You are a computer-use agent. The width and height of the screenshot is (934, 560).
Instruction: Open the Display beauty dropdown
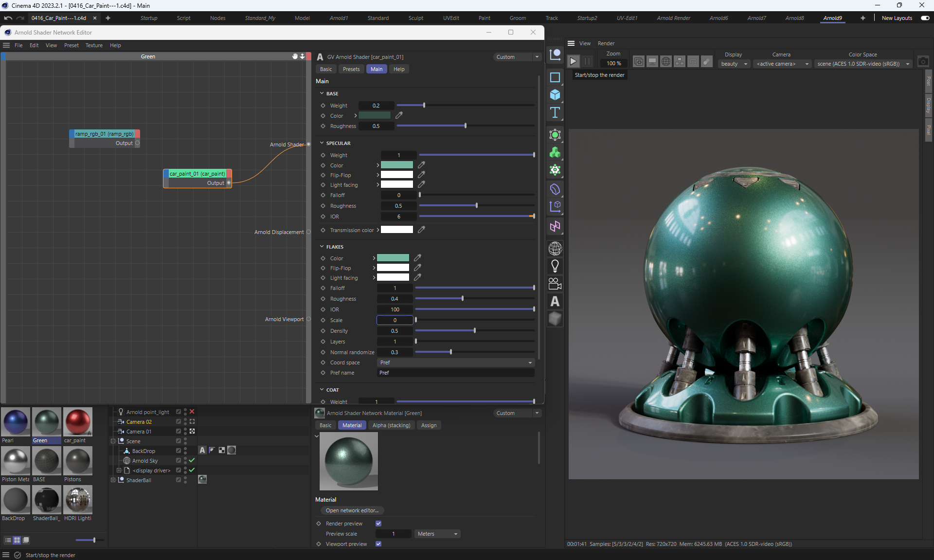pos(734,64)
